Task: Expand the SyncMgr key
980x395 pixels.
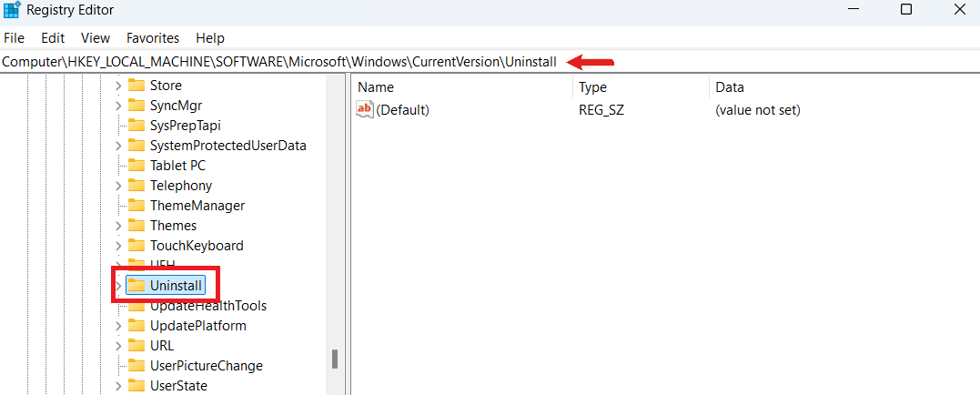Action: (x=118, y=105)
